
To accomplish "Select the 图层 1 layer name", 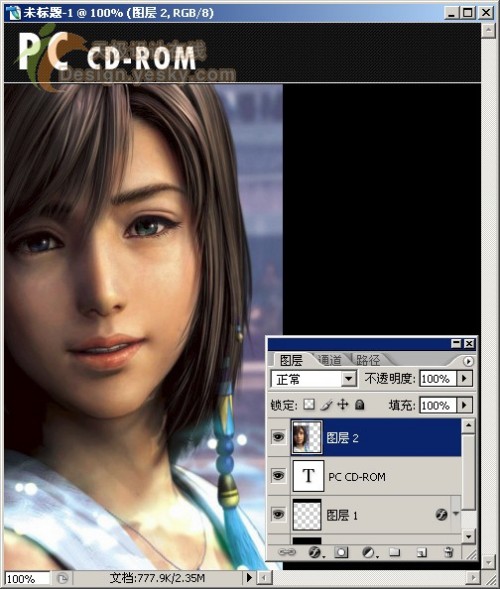I will [341, 515].
